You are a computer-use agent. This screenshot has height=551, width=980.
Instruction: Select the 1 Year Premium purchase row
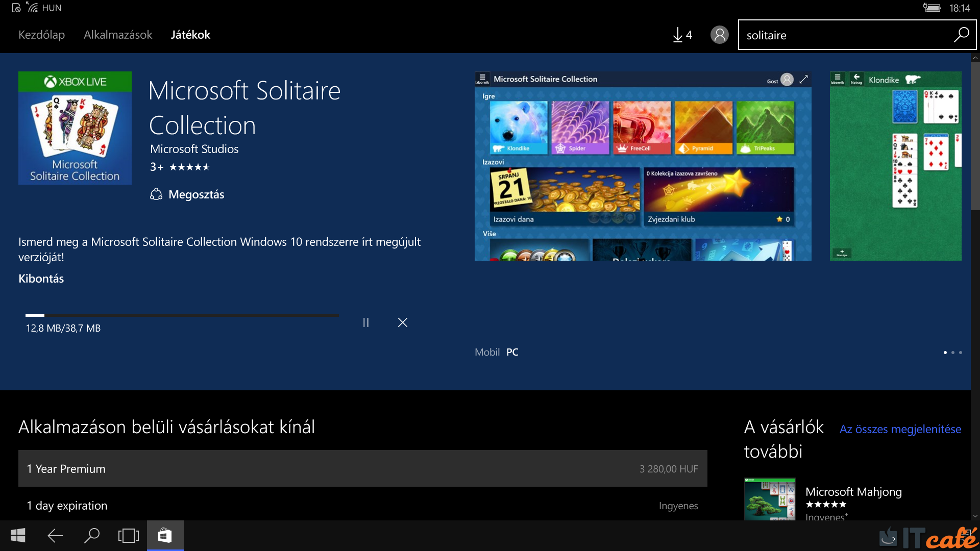(363, 468)
